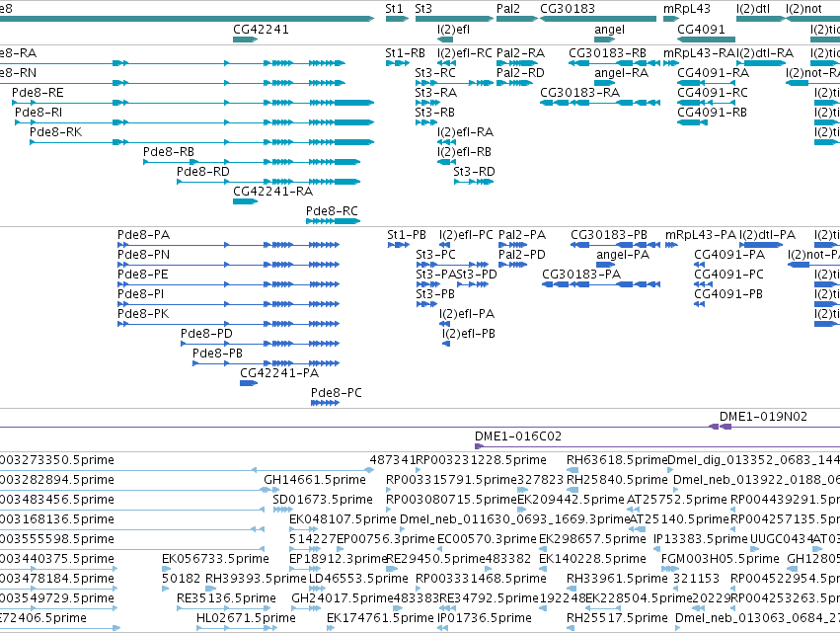Select the CG4091 gene label

tap(701, 30)
